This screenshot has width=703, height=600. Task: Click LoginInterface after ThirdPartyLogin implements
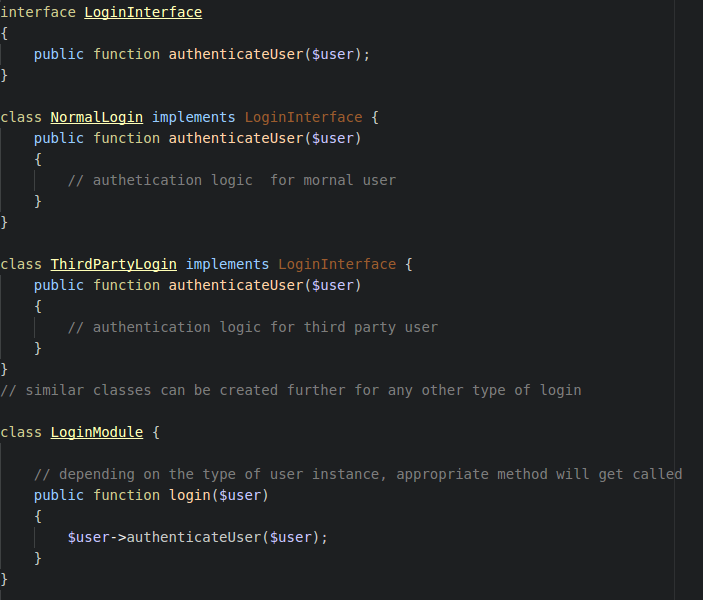tap(337, 264)
